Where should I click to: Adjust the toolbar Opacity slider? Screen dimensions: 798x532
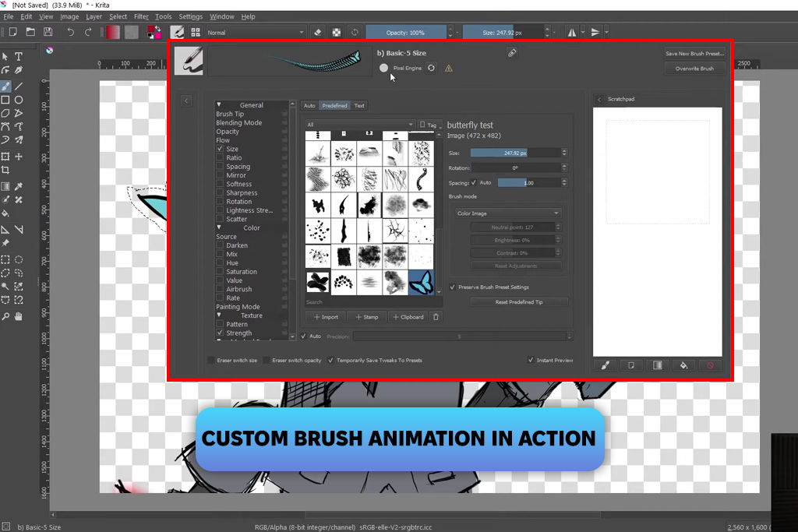(405, 33)
